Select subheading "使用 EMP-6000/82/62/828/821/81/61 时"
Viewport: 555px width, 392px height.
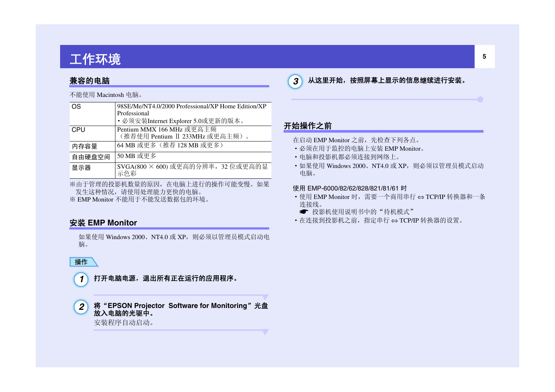(350, 188)
